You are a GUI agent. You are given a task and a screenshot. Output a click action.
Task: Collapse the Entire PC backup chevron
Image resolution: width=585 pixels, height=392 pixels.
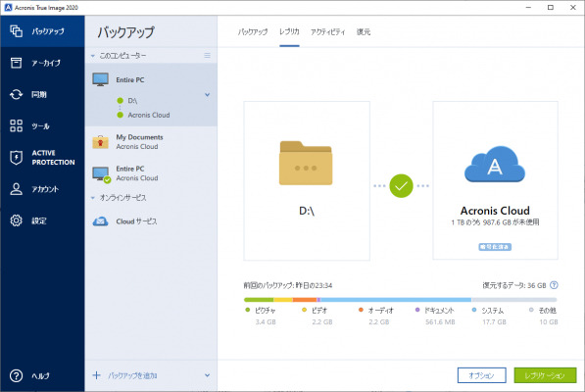208,95
